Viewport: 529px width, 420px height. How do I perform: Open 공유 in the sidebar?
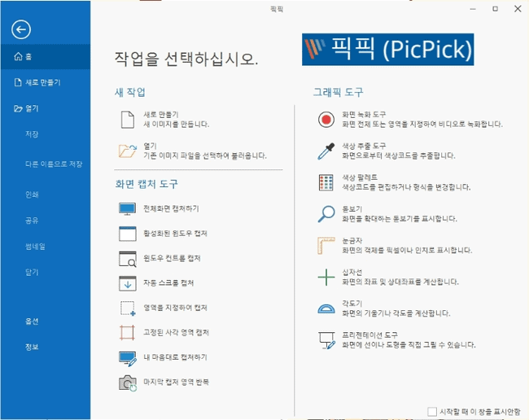(32, 221)
